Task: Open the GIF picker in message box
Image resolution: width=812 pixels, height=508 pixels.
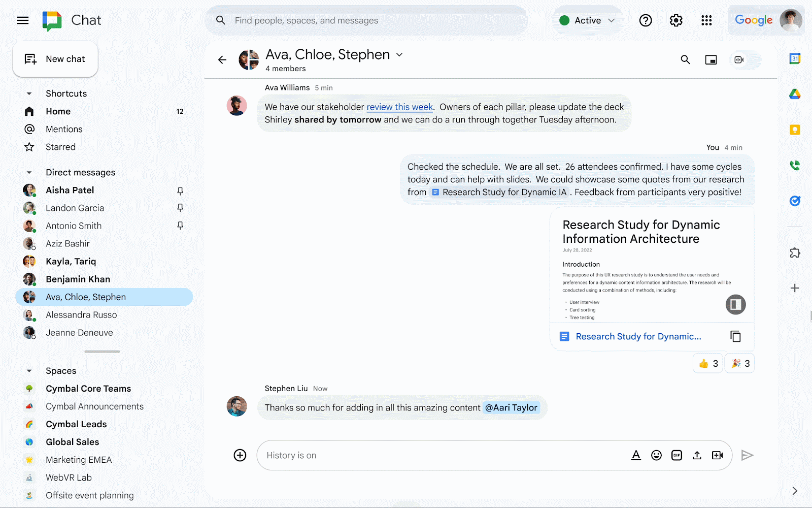Action: click(676, 455)
